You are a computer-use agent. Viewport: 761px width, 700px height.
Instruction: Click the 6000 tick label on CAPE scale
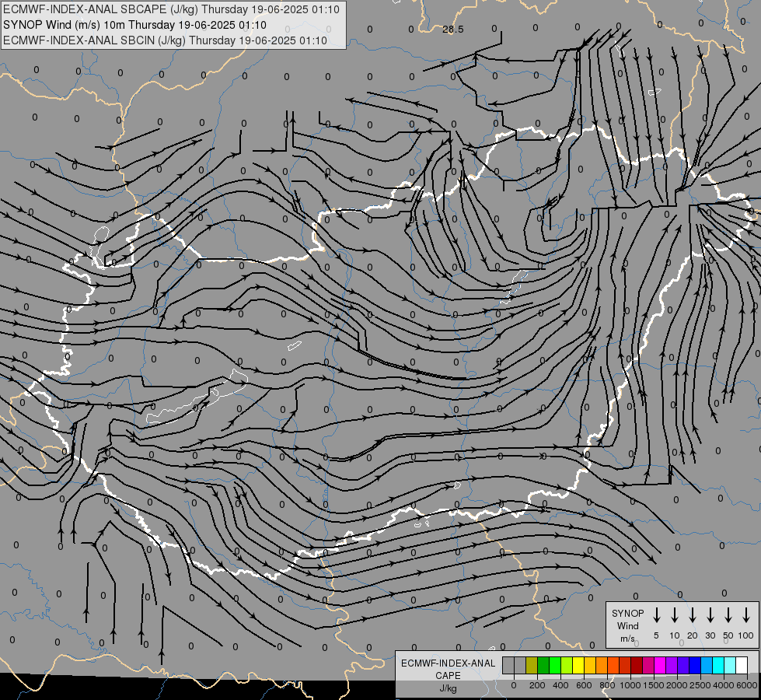pyautogui.click(x=747, y=685)
